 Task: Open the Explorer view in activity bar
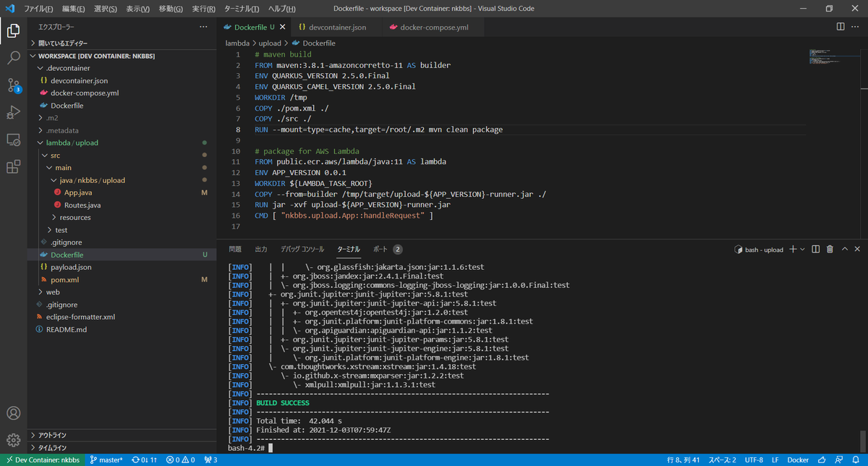coord(13,31)
